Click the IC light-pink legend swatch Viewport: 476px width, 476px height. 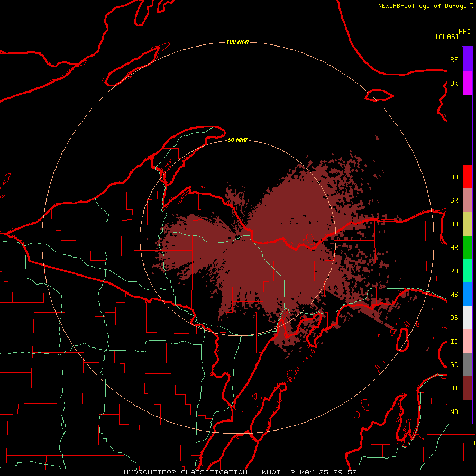(x=467, y=341)
